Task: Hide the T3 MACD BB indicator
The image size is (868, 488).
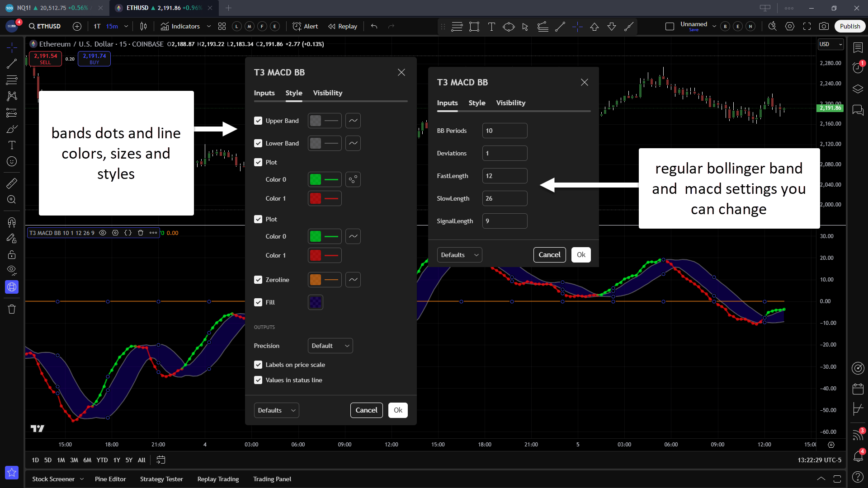Action: 103,233
